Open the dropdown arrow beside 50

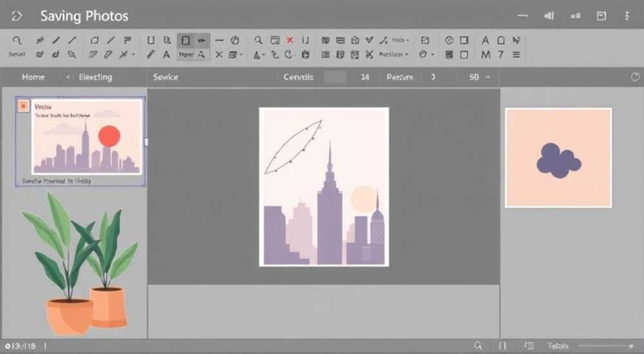pyautogui.click(x=488, y=77)
